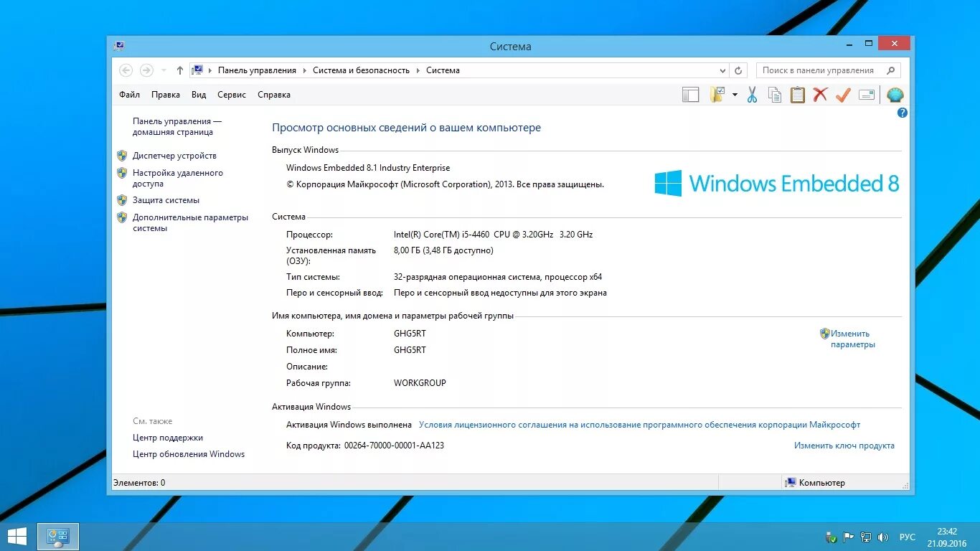Open the Microsoft license terms link
This screenshot has height=551, width=980.
click(639, 425)
